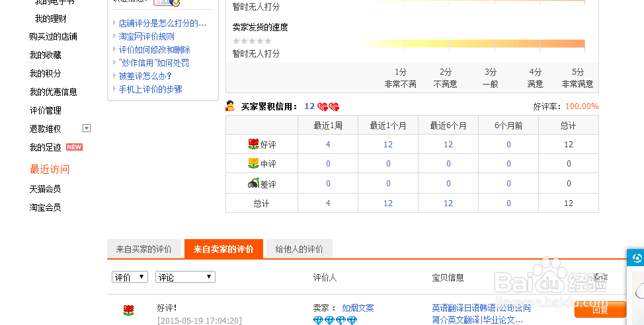The width and height of the screenshot is (644, 325).
Task: Open help link 评价如何修改和删除
Action: pyautogui.click(x=155, y=50)
